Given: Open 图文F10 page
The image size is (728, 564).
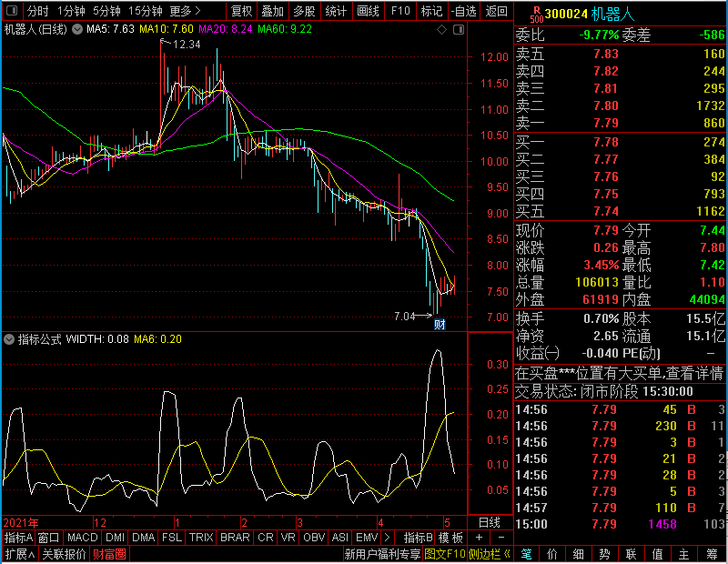Looking at the screenshot, I should [x=444, y=554].
